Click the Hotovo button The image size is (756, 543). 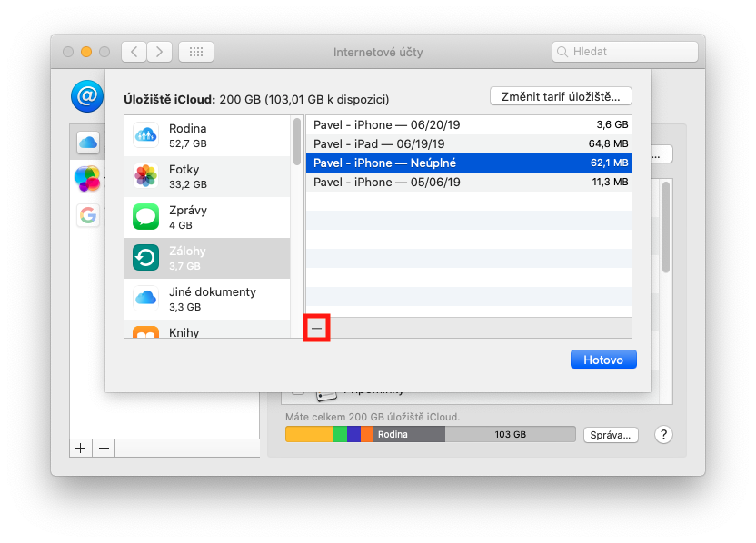coord(603,360)
